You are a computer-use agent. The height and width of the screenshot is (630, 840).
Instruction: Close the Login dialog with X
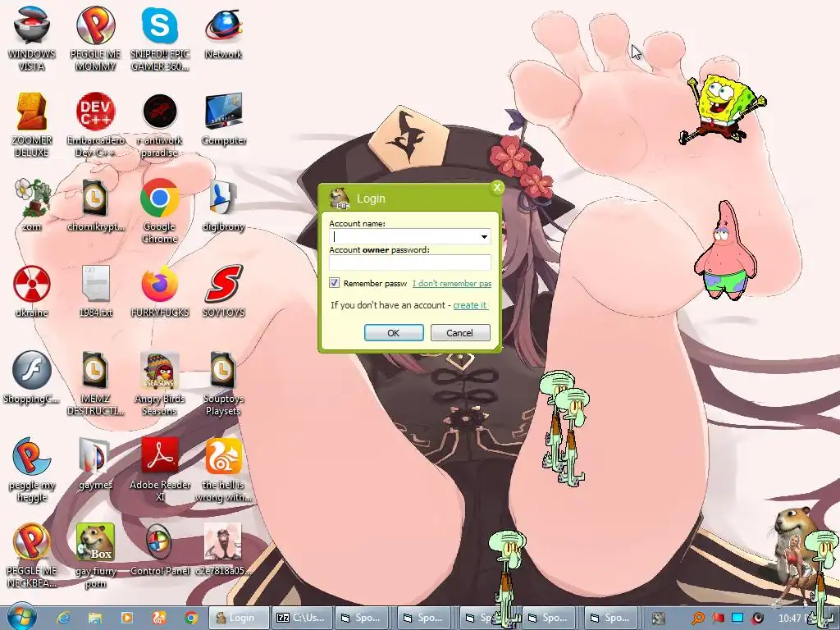[x=496, y=187]
